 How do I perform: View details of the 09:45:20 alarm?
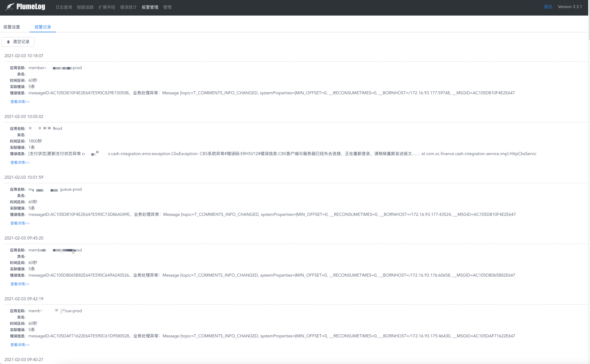coord(20,284)
